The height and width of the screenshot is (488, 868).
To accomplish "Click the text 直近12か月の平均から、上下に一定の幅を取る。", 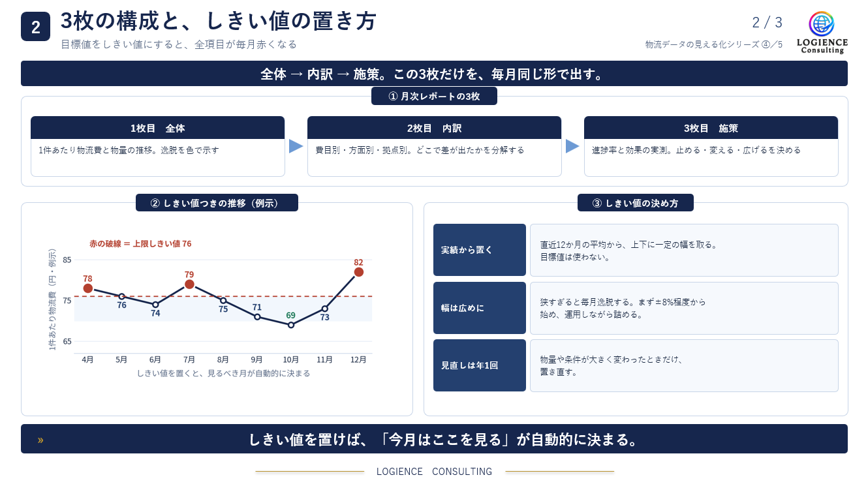I will [x=629, y=245].
